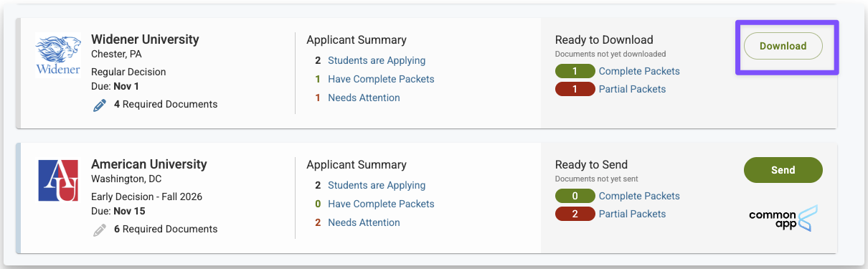The image size is (868, 269).
Task: Open American University Have Complete Packets link
Action: (381, 204)
